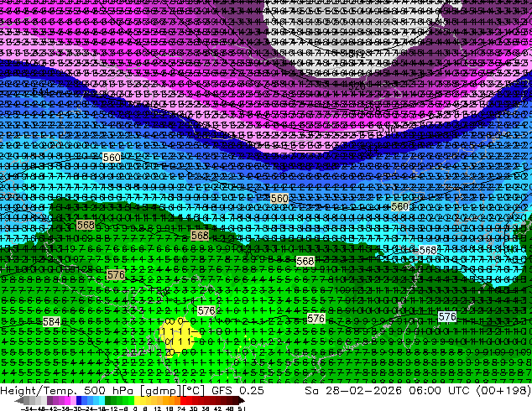Screen dimensions: 532x411
Task: Click the magenta swatch in the legend
Action: 67,400
